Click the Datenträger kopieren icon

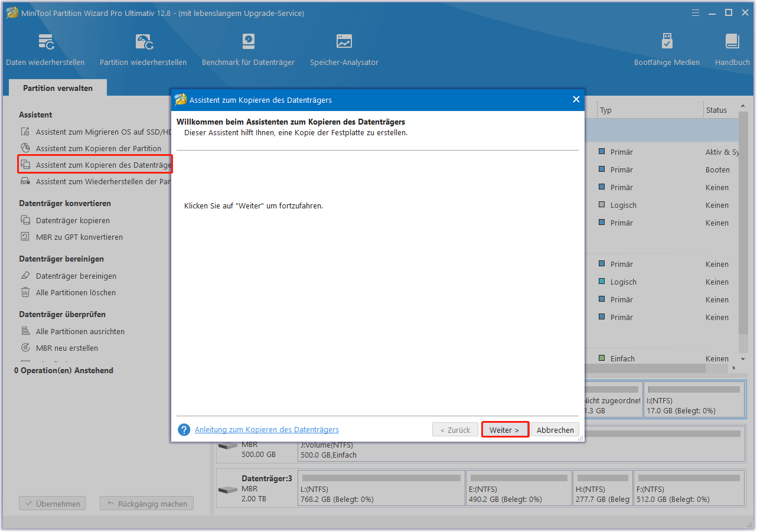click(25, 220)
